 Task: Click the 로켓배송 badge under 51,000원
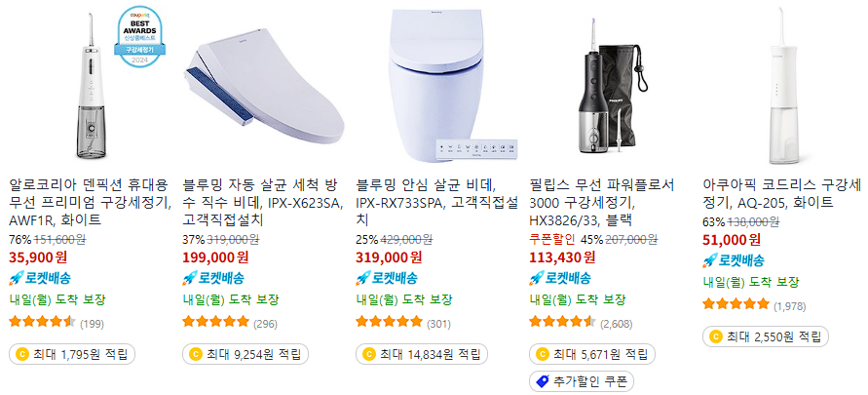(733, 260)
